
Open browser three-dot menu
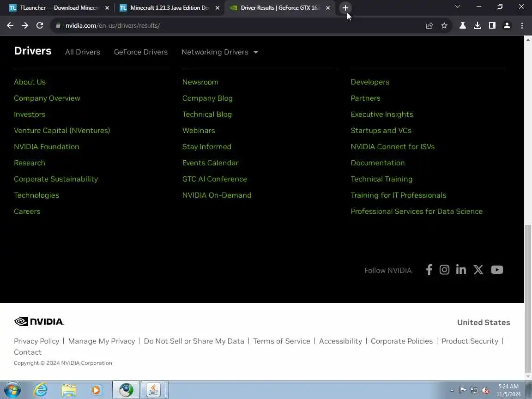522,25
